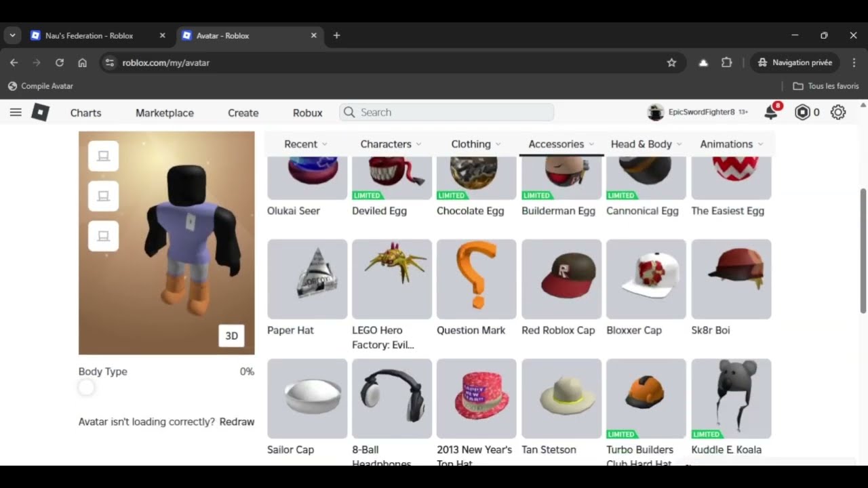Equip the Kuddle E. Koala thumbnail
The height and width of the screenshot is (488, 868).
[731, 399]
